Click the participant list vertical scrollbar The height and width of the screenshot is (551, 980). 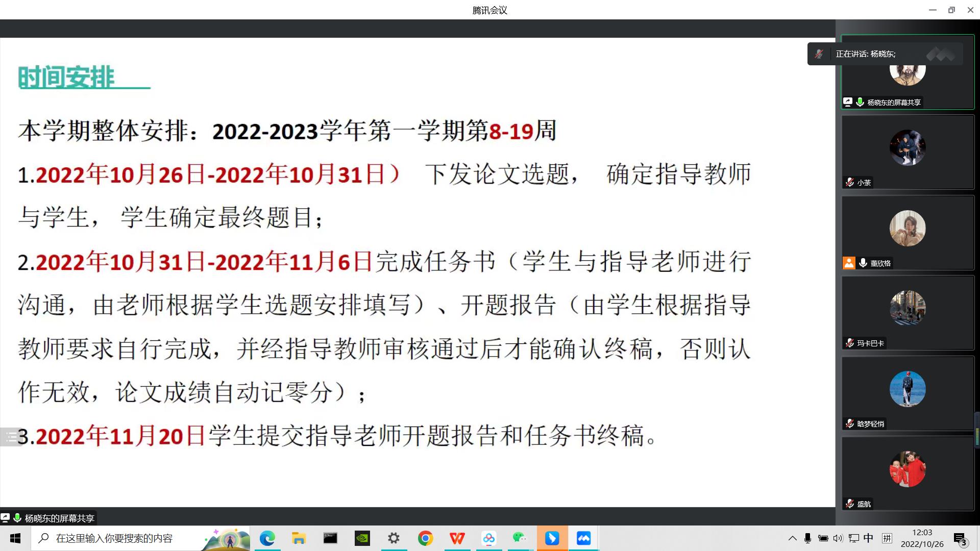pos(977,431)
